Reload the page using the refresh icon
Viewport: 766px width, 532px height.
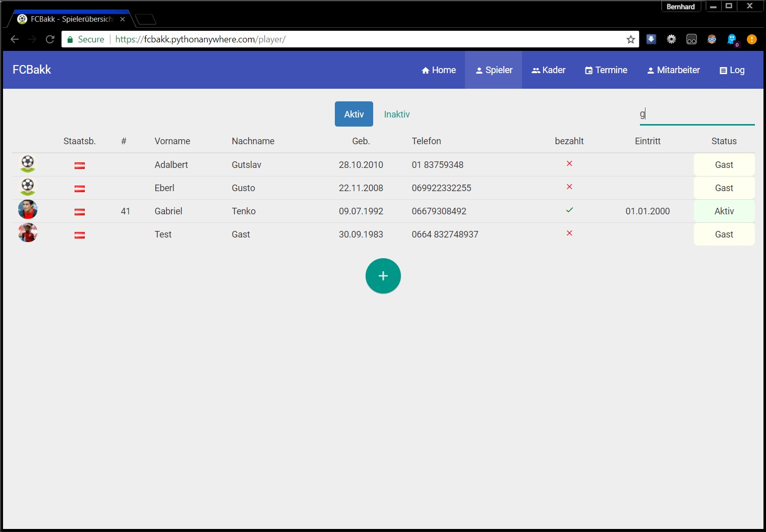[x=50, y=39]
